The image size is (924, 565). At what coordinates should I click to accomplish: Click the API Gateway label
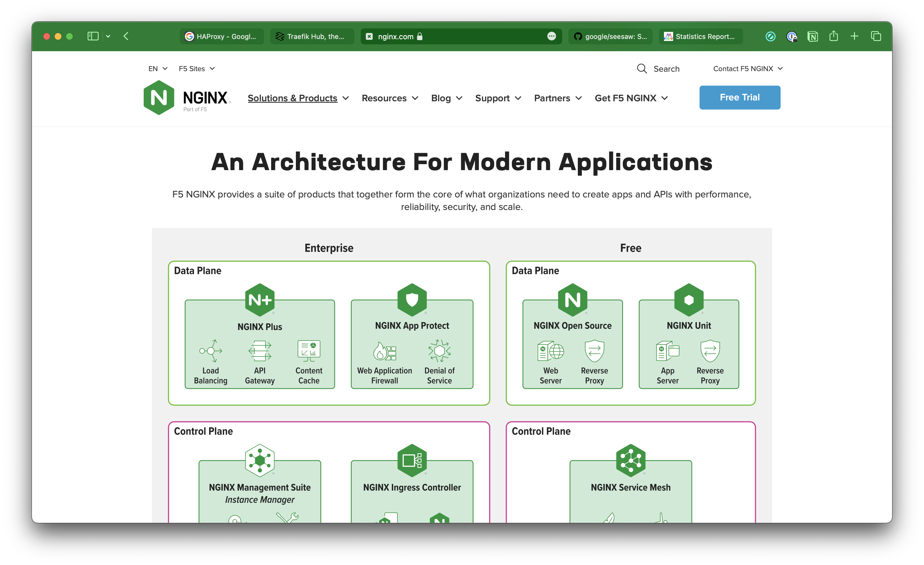[260, 376]
